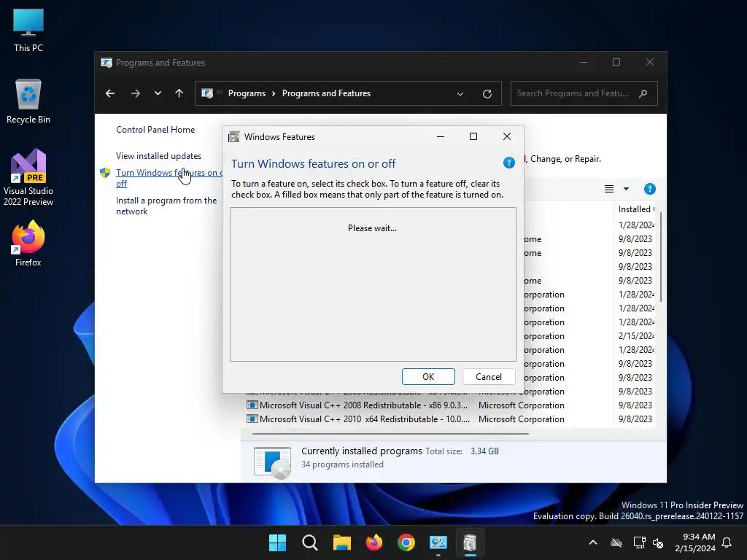Cancel the Windows Features dialog
The height and width of the screenshot is (560, 747).
click(489, 377)
